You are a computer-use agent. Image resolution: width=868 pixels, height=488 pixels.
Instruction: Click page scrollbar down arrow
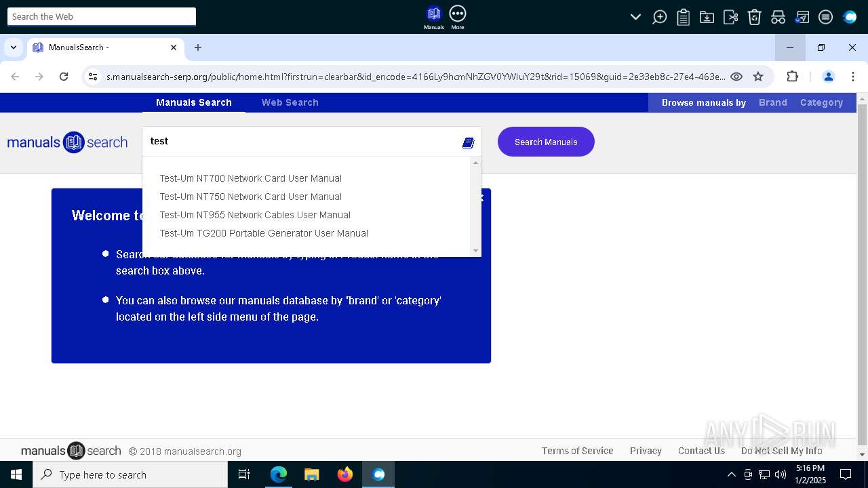(x=862, y=455)
